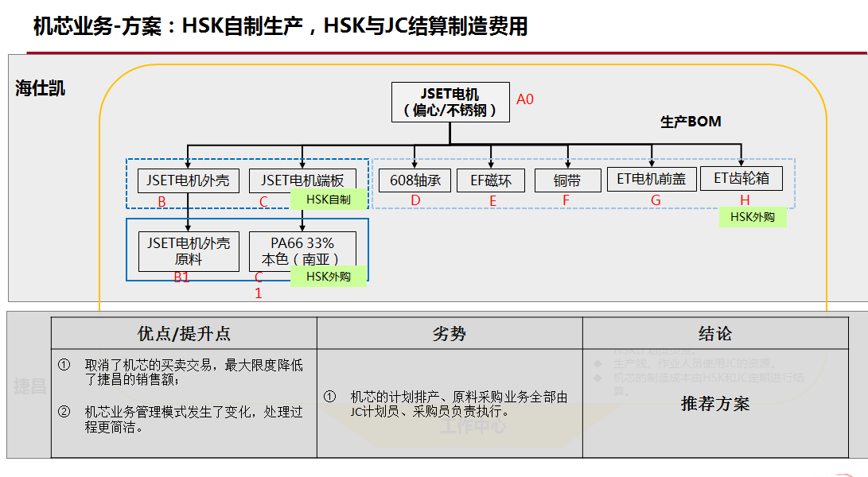Click the 铜带 component box
The height and width of the screenshot is (477, 868).
[x=567, y=181]
